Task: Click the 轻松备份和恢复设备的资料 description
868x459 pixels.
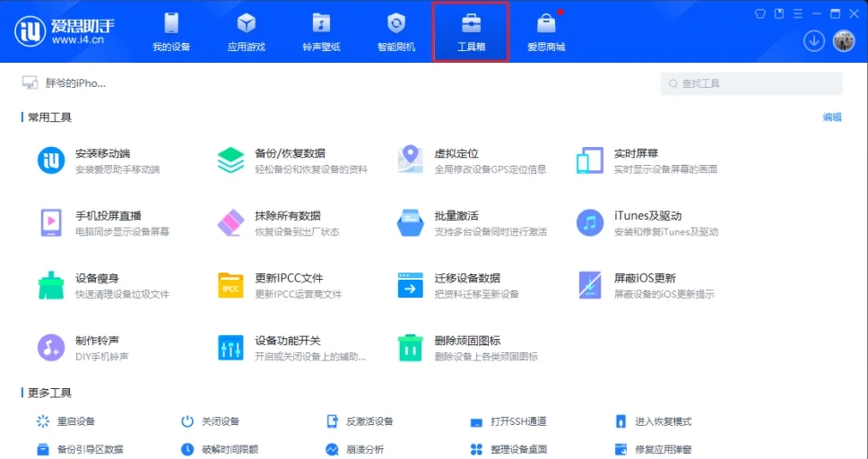Action: pyautogui.click(x=311, y=169)
